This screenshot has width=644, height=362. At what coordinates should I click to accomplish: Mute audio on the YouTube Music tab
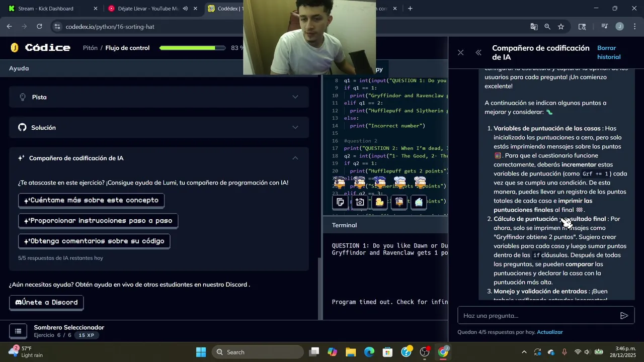(185, 9)
